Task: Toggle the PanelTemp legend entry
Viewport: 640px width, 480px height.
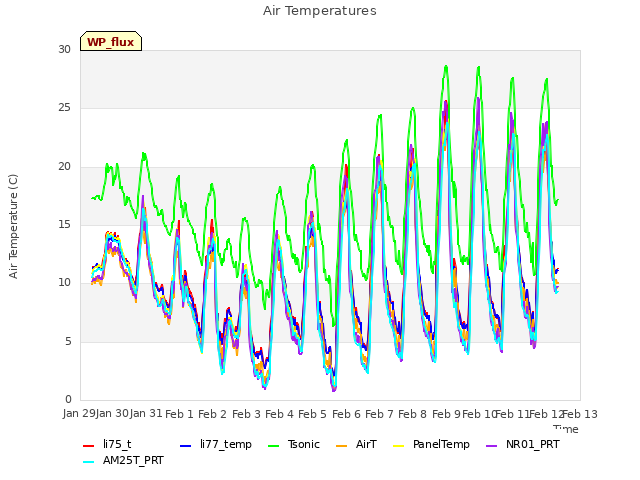Action: [x=431, y=444]
